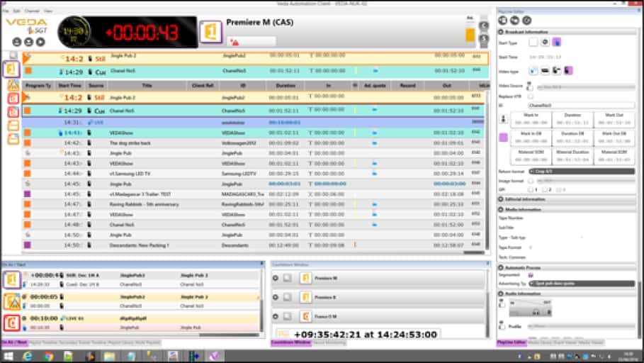This screenshot has height=363, width=644.
Task: Toggle the Image format checkbox
Action: pyautogui.click(x=531, y=181)
